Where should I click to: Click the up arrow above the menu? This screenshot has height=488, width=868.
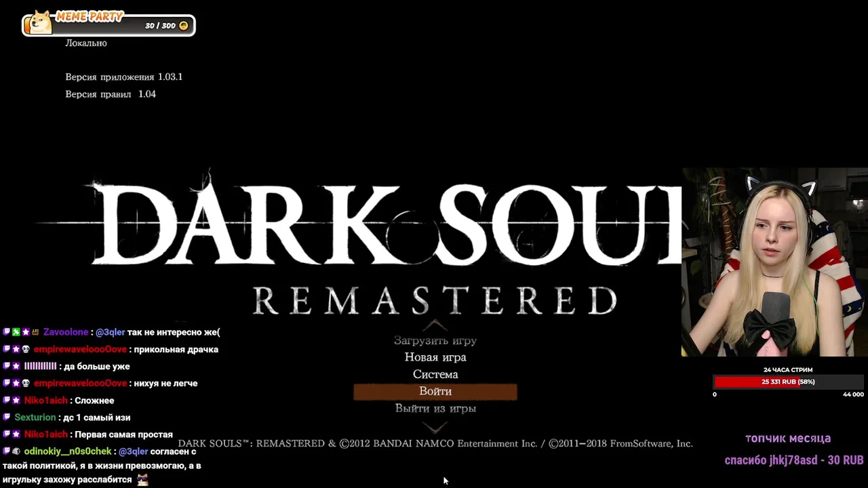click(435, 325)
